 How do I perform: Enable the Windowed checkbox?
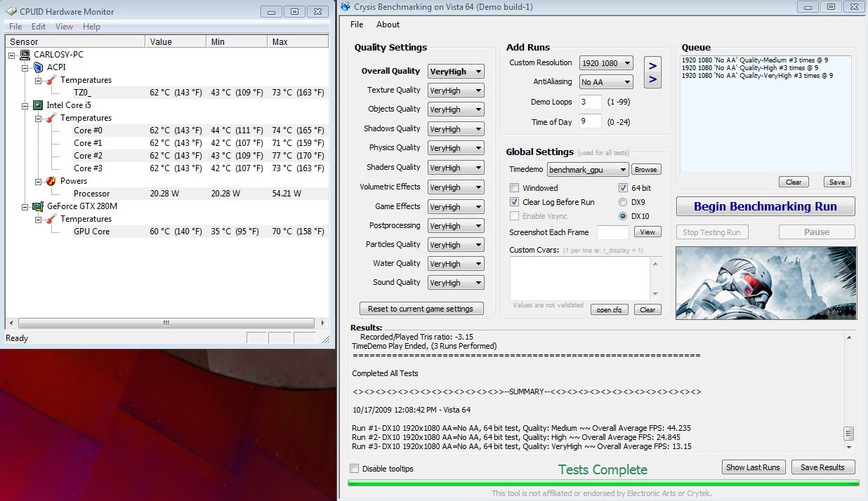click(x=515, y=188)
